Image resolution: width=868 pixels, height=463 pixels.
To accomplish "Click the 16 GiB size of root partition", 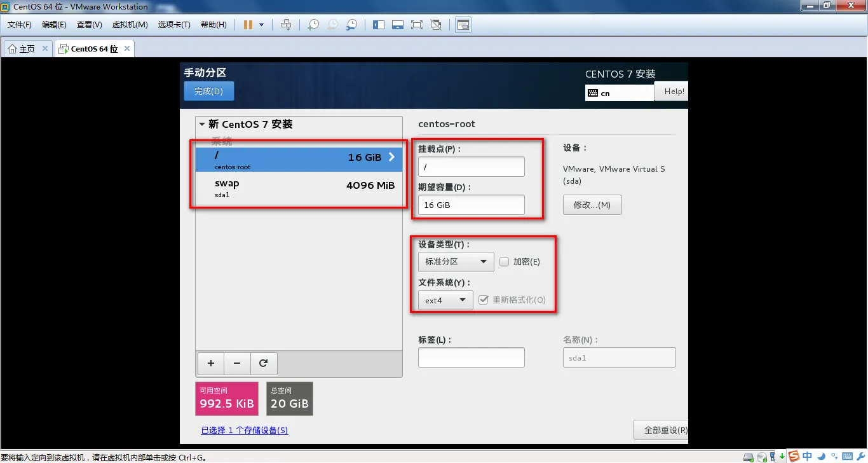I will (x=365, y=158).
